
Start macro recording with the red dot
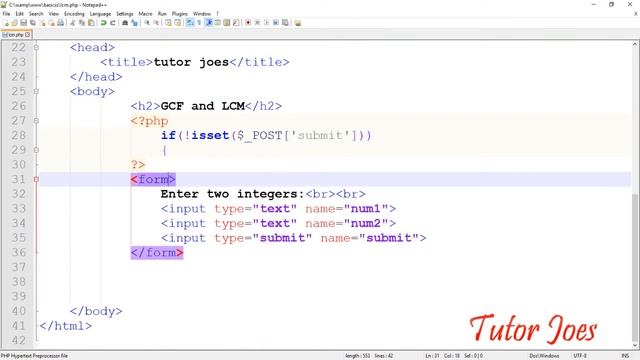[x=247, y=23]
